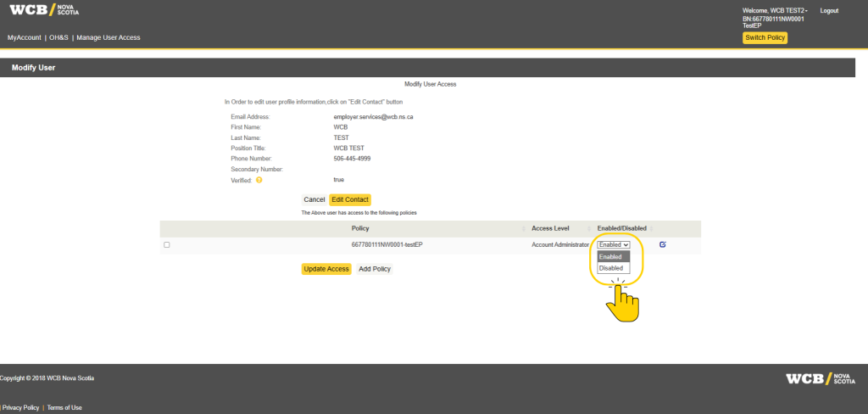Go to Manage User Access

point(108,37)
